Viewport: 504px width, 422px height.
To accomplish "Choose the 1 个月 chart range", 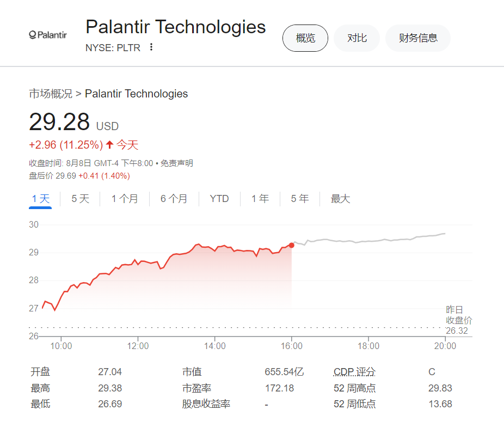I will pyautogui.click(x=125, y=199).
